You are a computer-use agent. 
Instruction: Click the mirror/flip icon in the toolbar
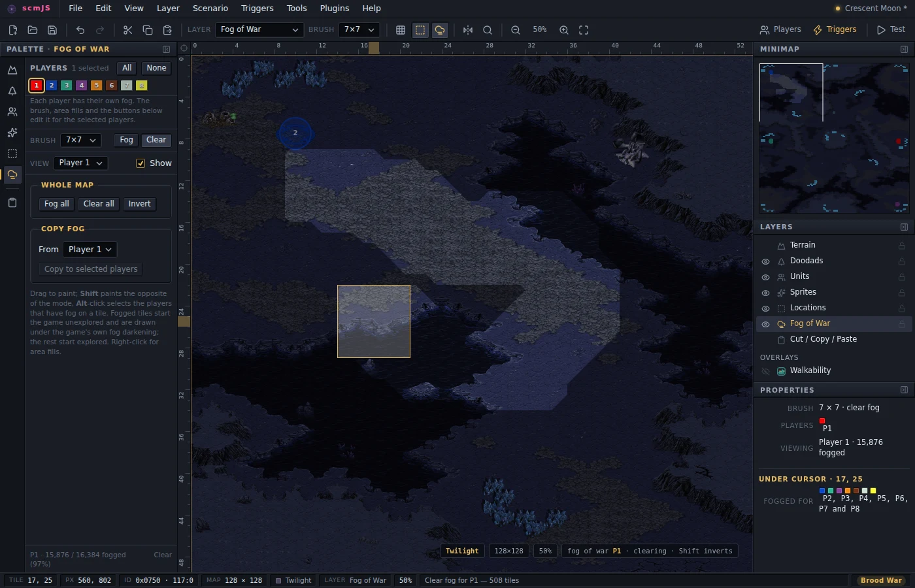[x=468, y=30]
